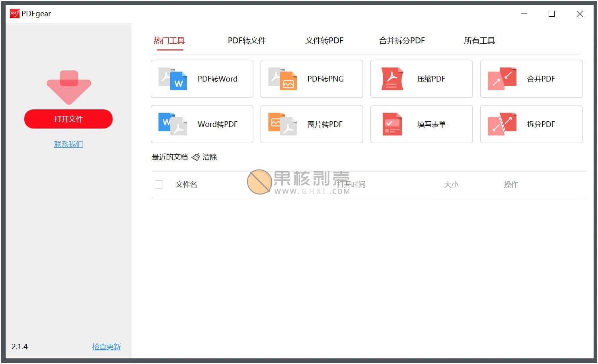
Task: Launch the 合并PDF merge icon
Action: click(502, 79)
